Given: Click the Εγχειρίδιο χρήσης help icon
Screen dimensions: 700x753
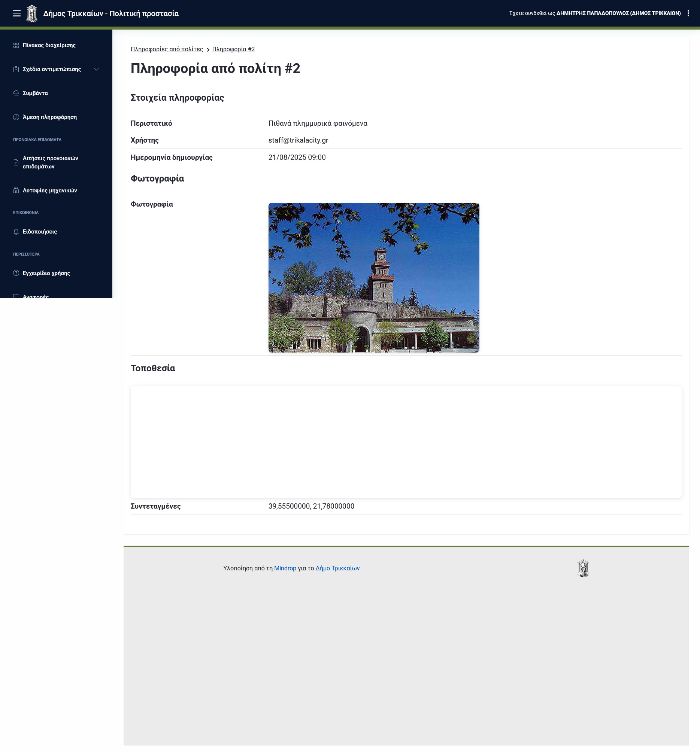Looking at the screenshot, I should [x=16, y=273].
